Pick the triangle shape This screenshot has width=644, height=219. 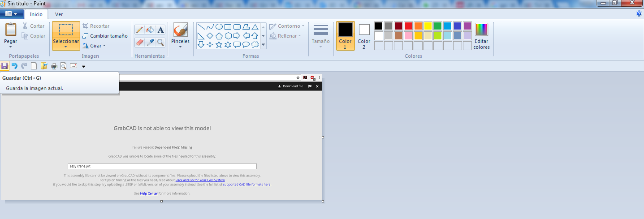click(x=255, y=27)
